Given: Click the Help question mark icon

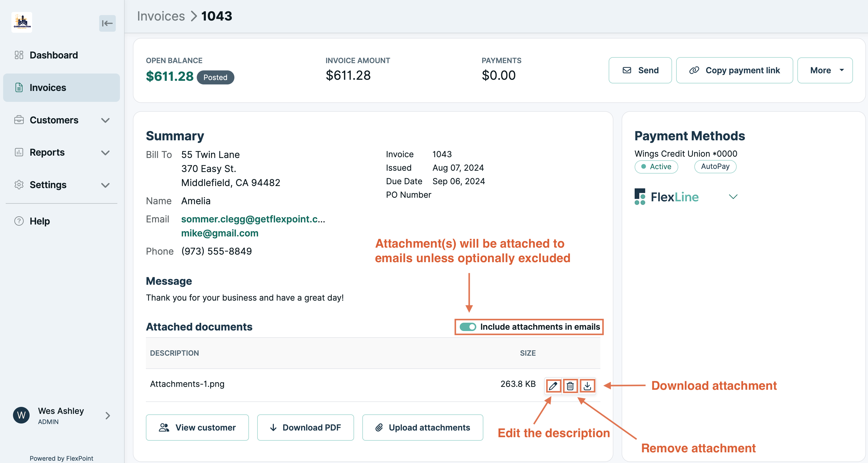Looking at the screenshot, I should click(19, 221).
